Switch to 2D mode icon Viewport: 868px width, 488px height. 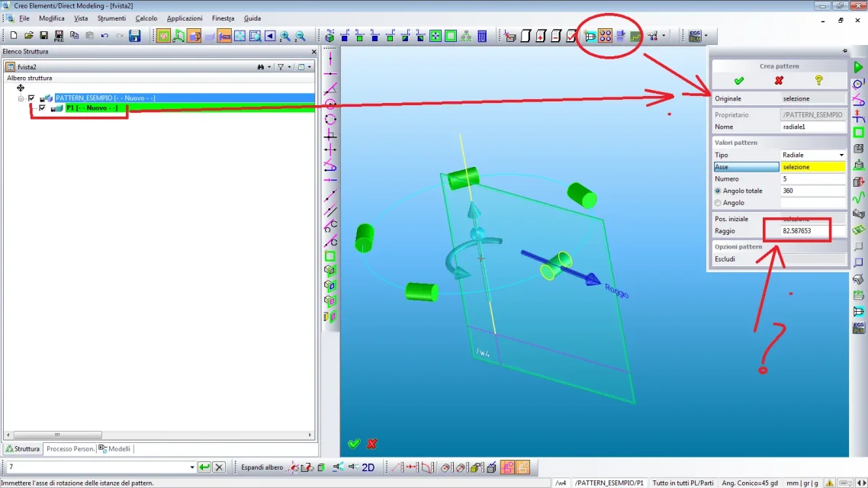click(368, 467)
